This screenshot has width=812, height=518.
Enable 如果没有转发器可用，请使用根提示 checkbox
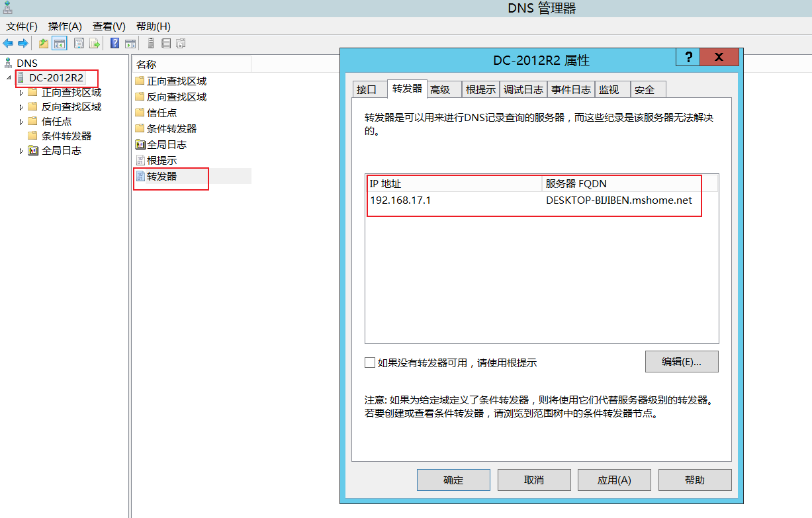[370, 363]
